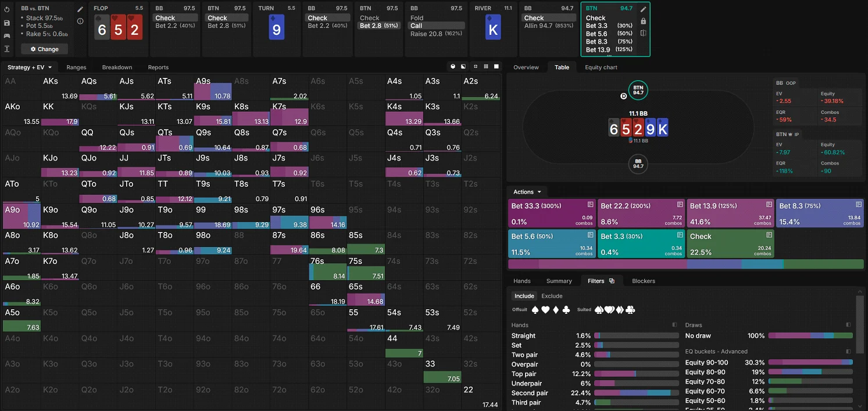868x411 pixels.
Task: Click the save floppy disk icon
Action: pos(6,23)
